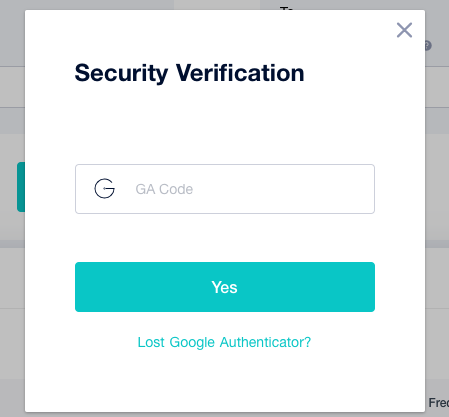Click the help question mark icon behind dialog
The height and width of the screenshot is (417, 449).
click(x=428, y=46)
